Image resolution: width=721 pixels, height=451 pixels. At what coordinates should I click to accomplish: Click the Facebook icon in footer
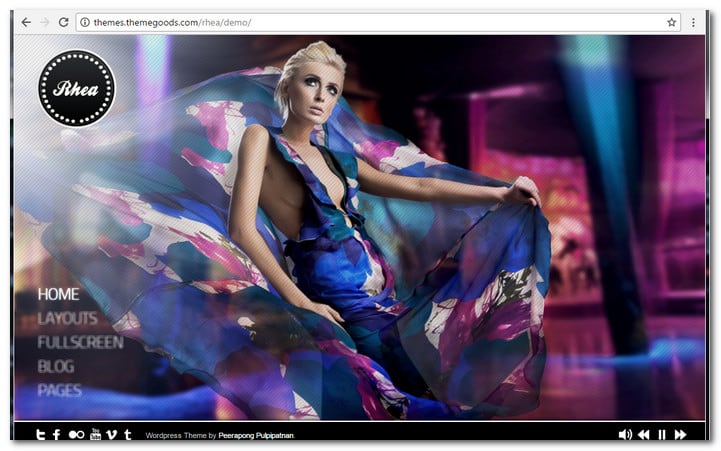56,435
